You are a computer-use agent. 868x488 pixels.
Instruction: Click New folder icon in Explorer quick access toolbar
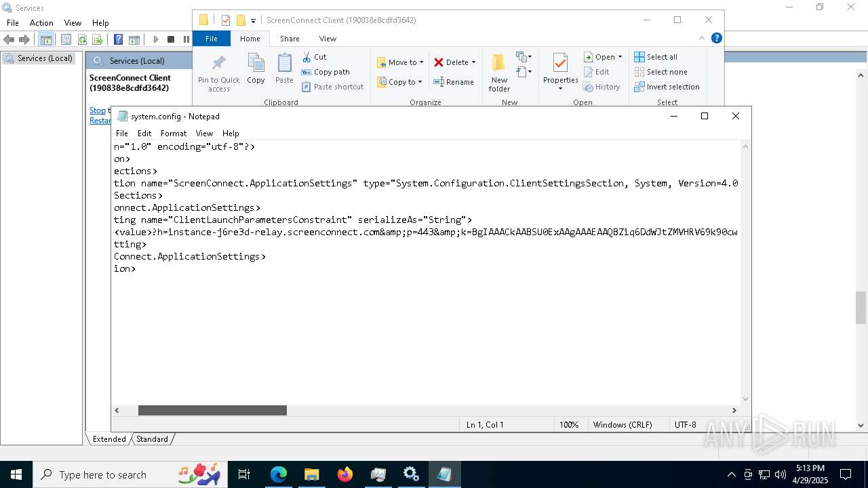coord(240,20)
